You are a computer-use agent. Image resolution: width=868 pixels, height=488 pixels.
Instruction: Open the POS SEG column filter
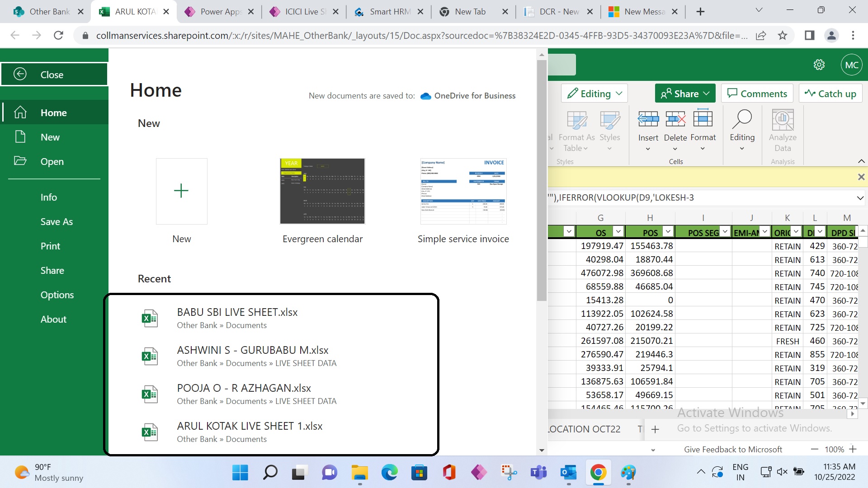pyautogui.click(x=725, y=232)
